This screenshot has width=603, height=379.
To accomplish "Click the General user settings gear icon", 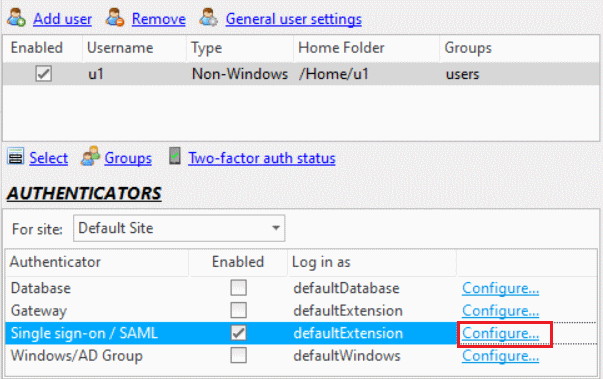I will point(209,18).
